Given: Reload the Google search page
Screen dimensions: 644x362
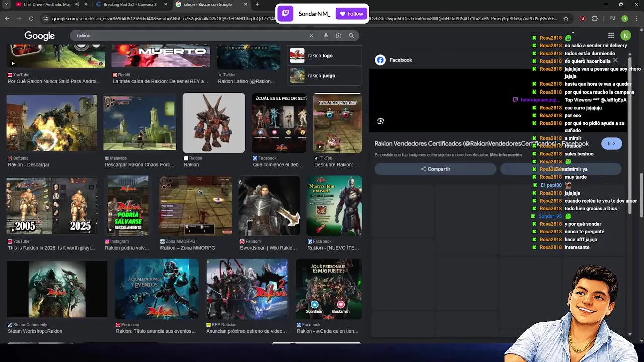Looking at the screenshot, I should [31, 19].
